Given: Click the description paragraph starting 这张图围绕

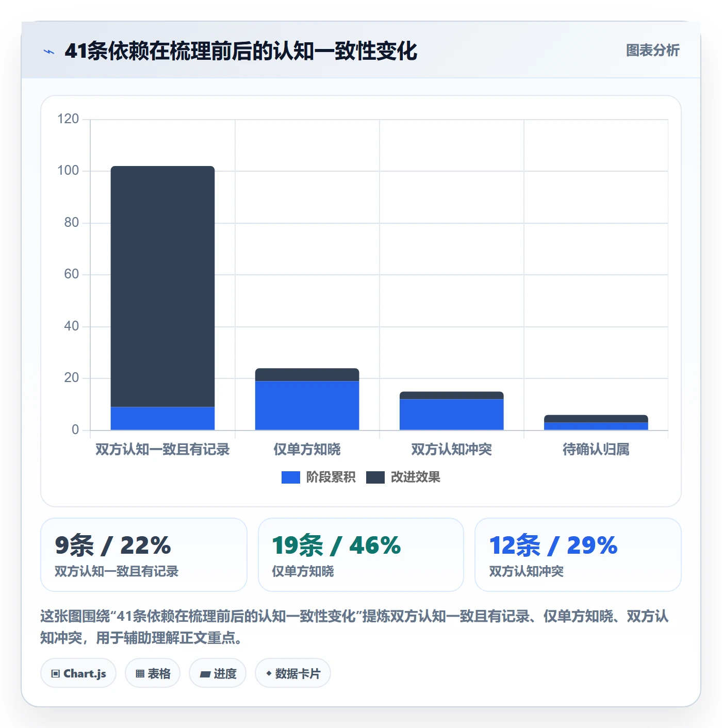Looking at the screenshot, I should tap(354, 627).
